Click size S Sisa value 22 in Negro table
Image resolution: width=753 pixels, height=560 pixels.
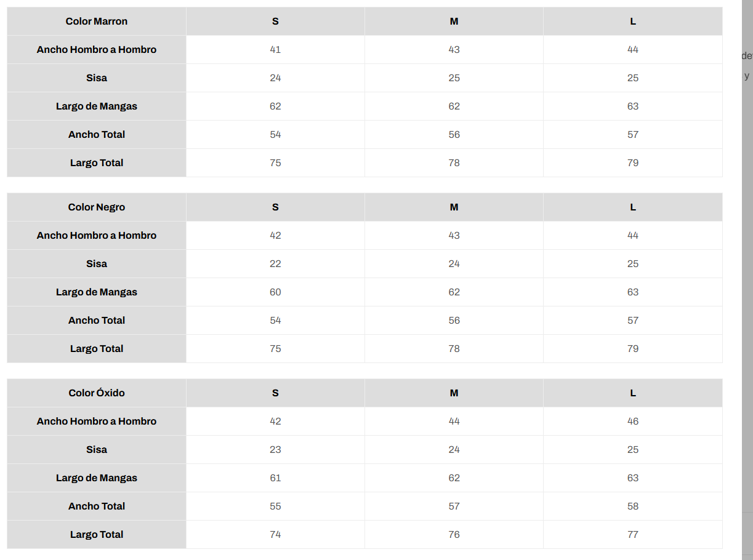[275, 264]
